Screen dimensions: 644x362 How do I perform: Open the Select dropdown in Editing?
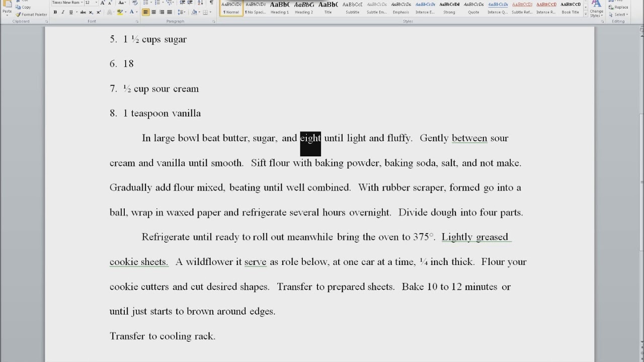(x=618, y=15)
